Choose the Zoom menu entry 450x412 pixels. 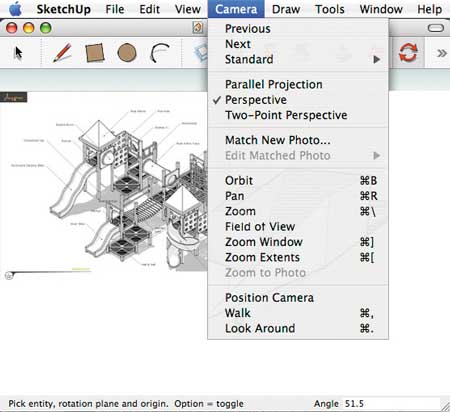(x=298, y=211)
